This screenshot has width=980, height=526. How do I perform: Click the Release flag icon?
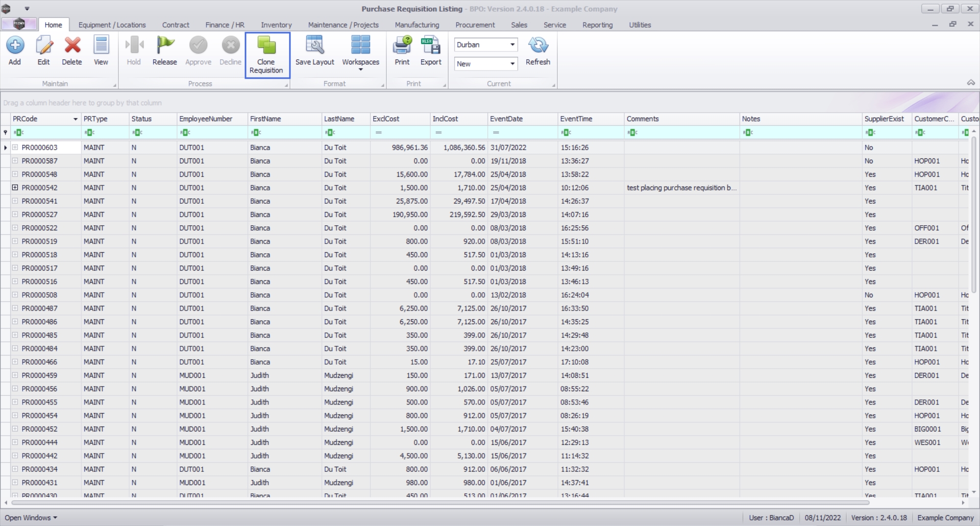(x=164, y=45)
